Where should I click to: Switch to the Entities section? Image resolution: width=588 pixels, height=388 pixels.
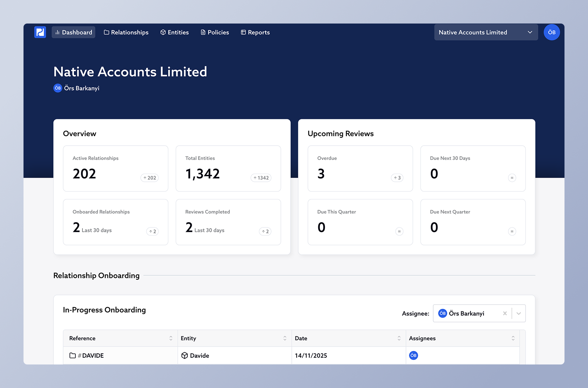tap(175, 32)
